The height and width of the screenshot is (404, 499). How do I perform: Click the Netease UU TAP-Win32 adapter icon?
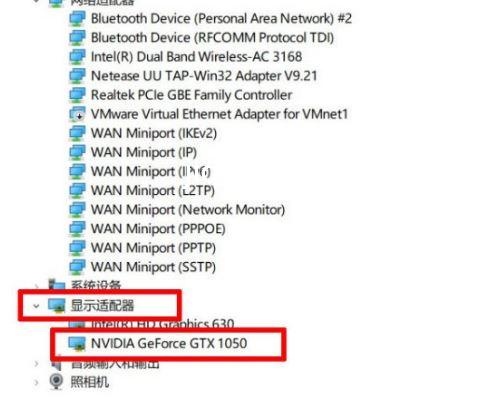[77, 76]
